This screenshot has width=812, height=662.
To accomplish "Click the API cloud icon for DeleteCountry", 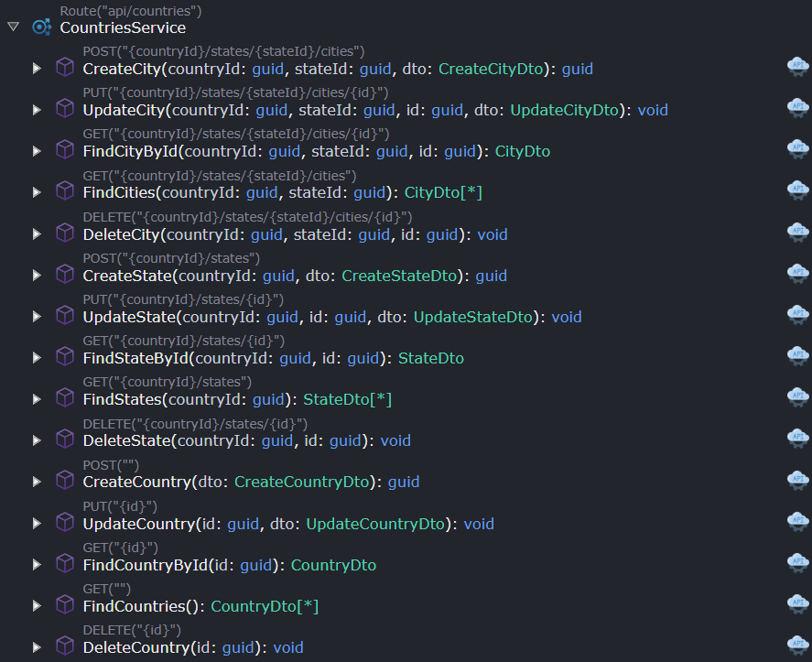I will click(797, 645).
